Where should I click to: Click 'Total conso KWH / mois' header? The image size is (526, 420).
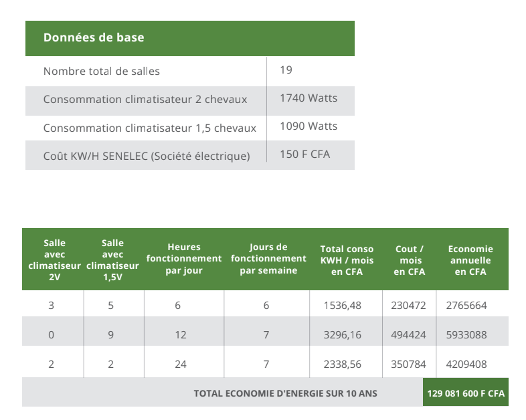pyautogui.click(x=347, y=260)
